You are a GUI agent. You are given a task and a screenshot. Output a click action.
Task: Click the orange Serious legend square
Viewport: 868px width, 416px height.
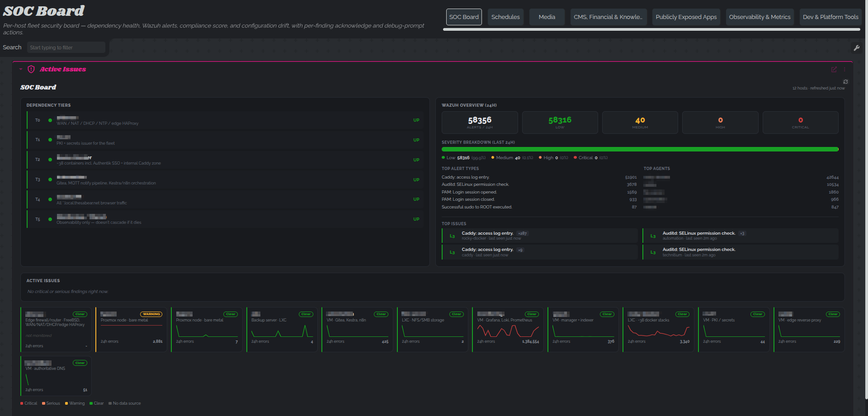pyautogui.click(x=43, y=403)
